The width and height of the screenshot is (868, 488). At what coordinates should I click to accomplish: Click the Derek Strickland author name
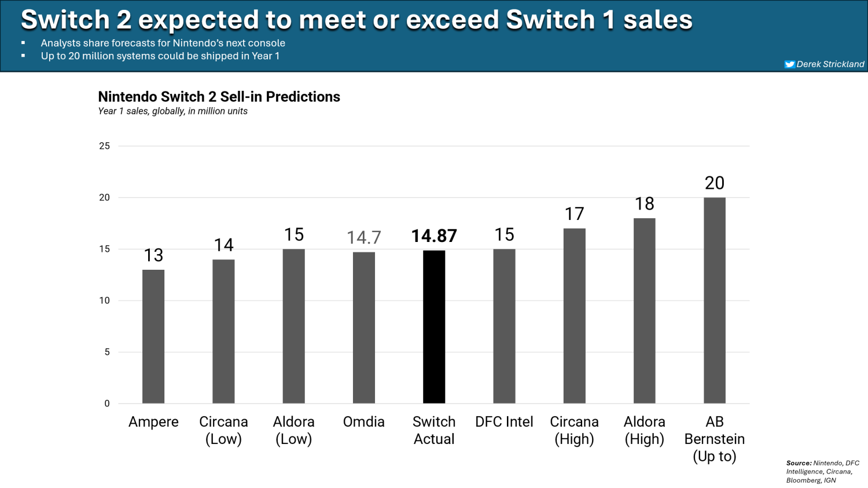[x=830, y=64]
